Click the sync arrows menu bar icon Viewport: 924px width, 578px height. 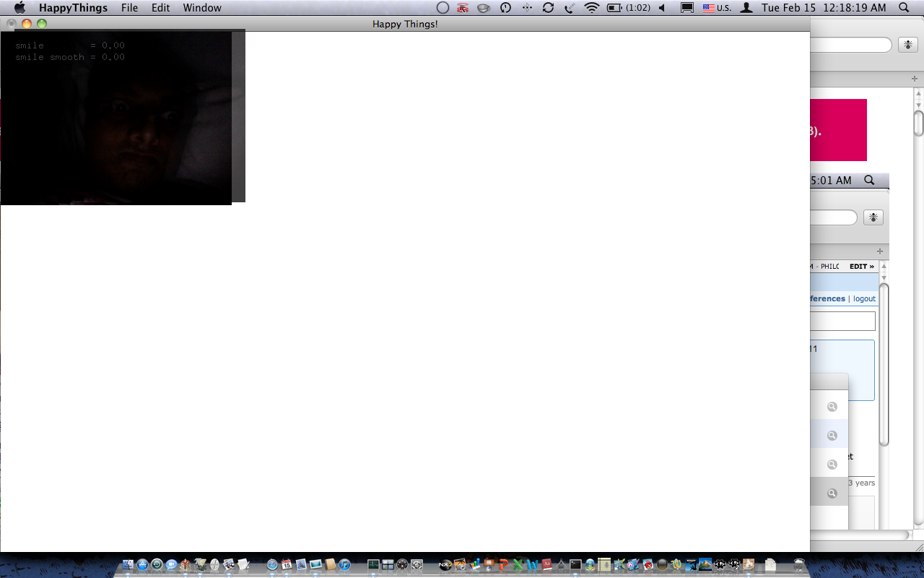click(x=548, y=8)
